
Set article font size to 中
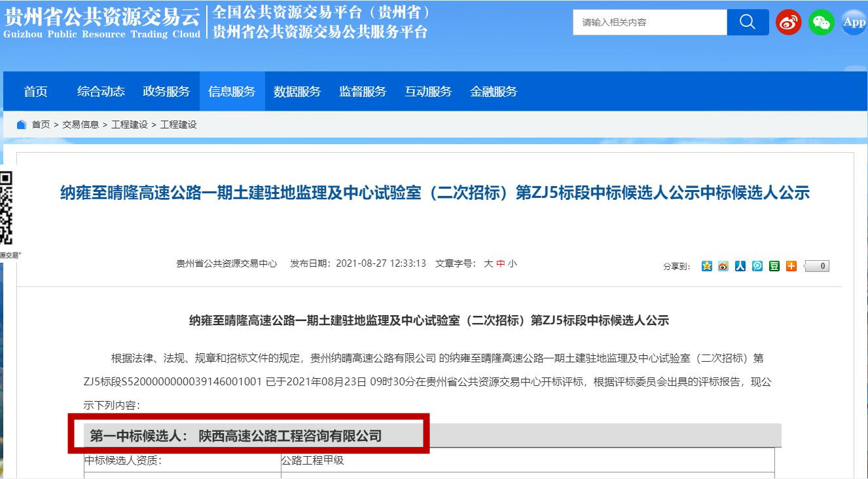tap(500, 263)
